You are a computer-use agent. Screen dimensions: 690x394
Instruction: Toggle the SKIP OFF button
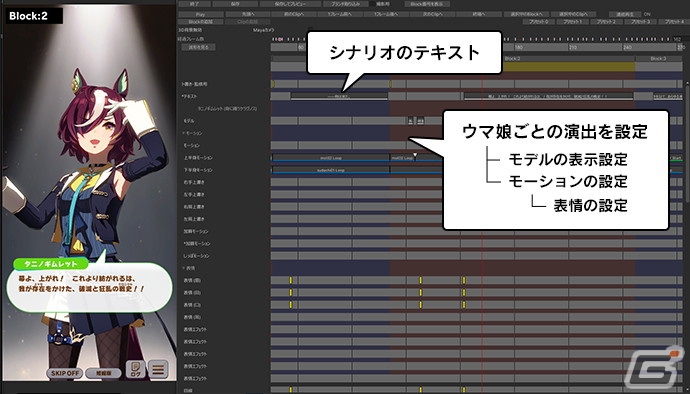pos(65,373)
